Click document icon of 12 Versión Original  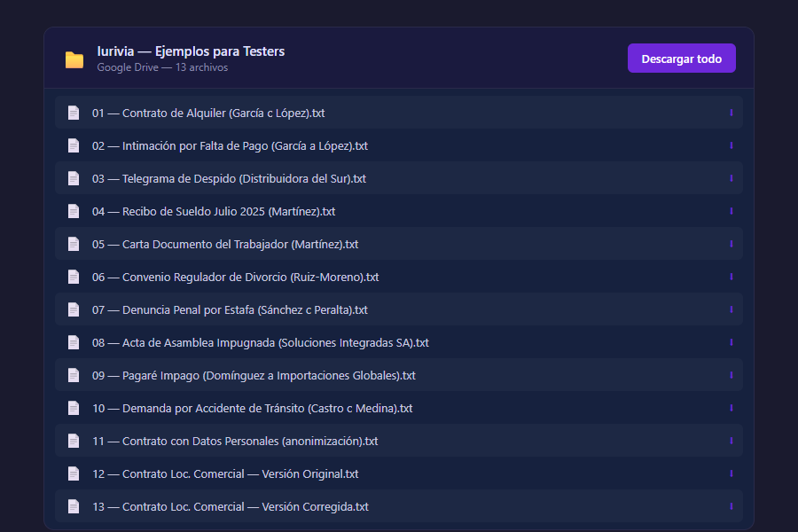click(74, 473)
